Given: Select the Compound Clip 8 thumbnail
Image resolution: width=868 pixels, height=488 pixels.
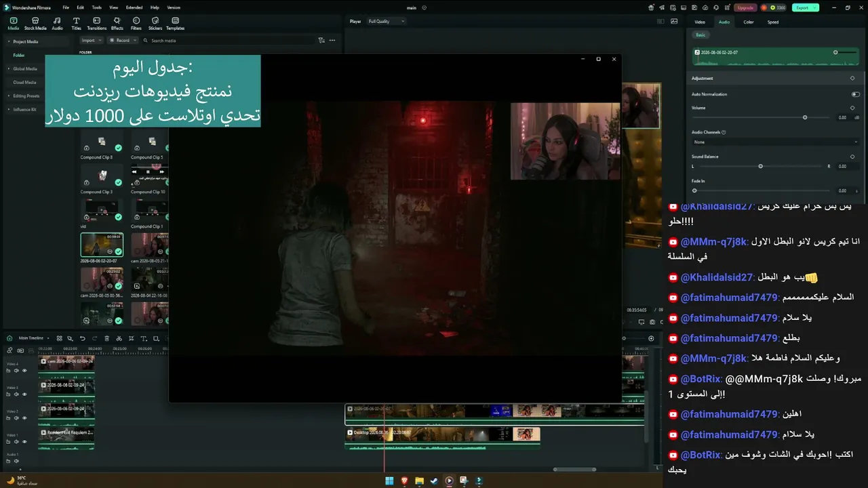Looking at the screenshot, I should pos(102,142).
